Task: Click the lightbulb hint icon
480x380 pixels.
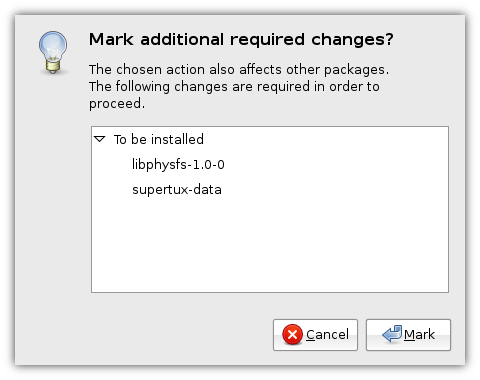Action: coord(53,53)
